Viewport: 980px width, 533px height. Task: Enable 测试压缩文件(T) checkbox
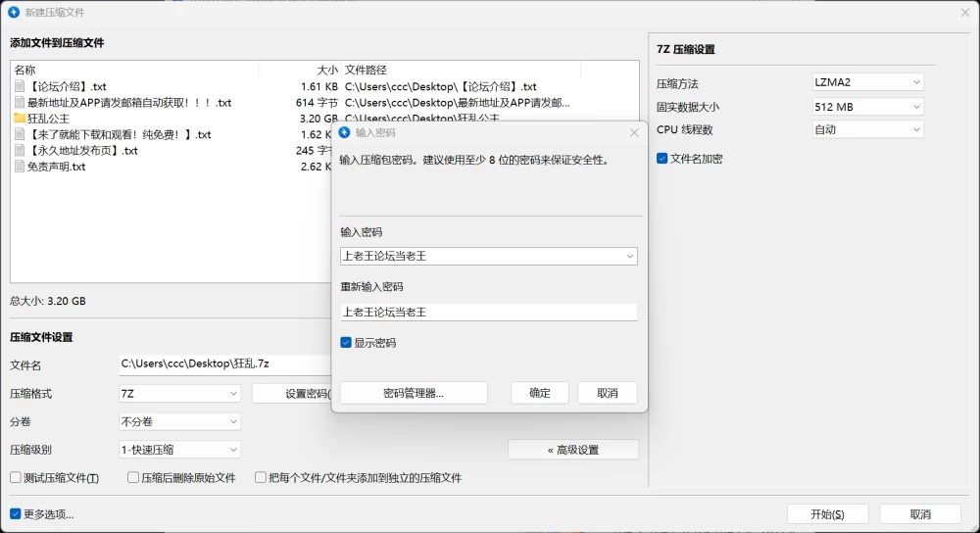click(16, 477)
